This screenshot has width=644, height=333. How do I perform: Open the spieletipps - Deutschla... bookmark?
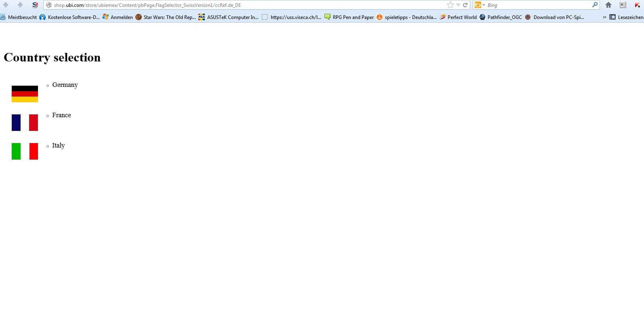(x=406, y=17)
